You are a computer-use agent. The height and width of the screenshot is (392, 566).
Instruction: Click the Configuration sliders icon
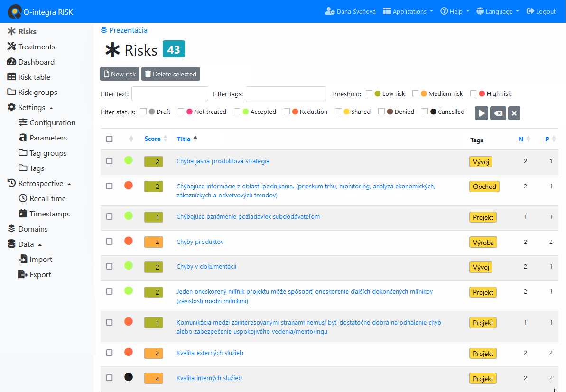tap(23, 122)
